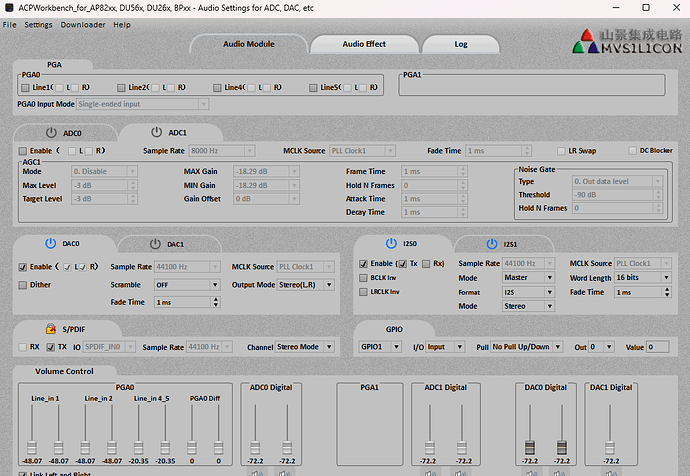This screenshot has width=690, height=476.
Task: Enable the DAC0 Dither checkbox
Action: [23, 285]
